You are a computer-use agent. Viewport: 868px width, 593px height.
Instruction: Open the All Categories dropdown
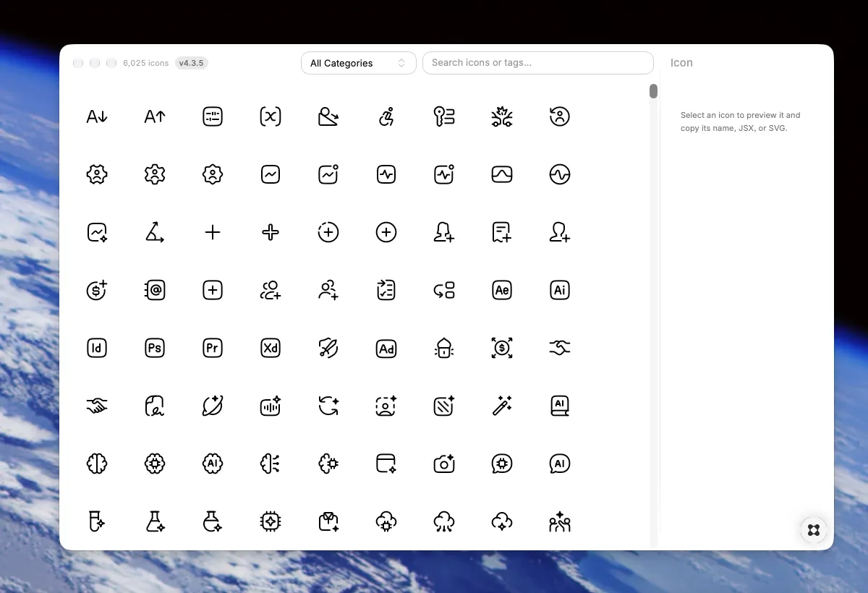(x=359, y=63)
